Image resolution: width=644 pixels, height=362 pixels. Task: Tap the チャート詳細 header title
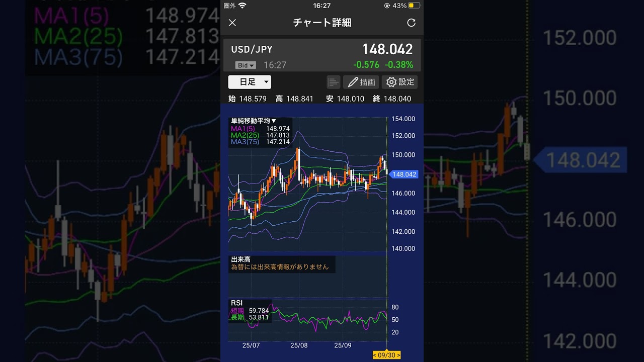pyautogui.click(x=322, y=23)
